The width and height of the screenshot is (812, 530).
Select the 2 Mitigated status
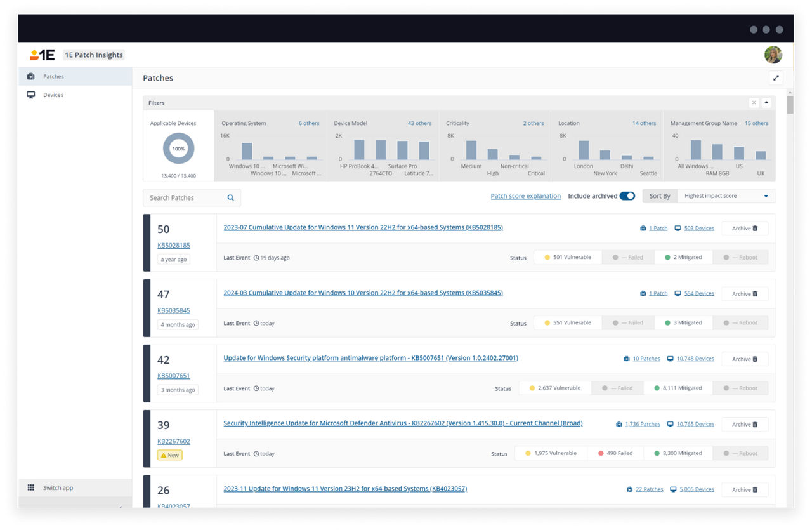coord(683,258)
